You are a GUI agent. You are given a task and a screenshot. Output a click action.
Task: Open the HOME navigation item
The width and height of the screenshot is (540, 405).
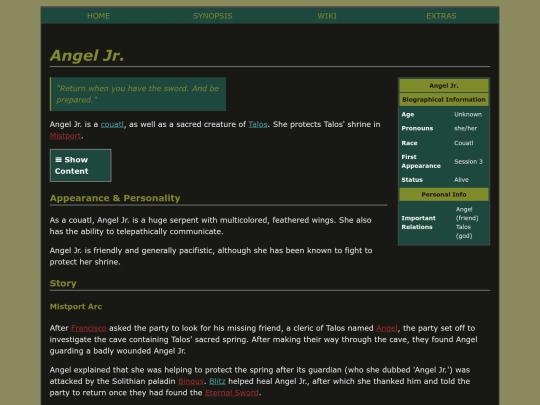(98, 16)
